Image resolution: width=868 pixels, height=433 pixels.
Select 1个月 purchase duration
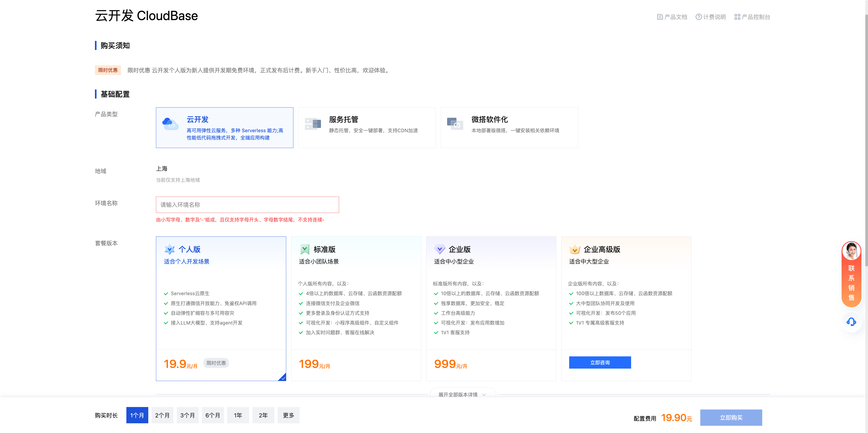pos(137,415)
